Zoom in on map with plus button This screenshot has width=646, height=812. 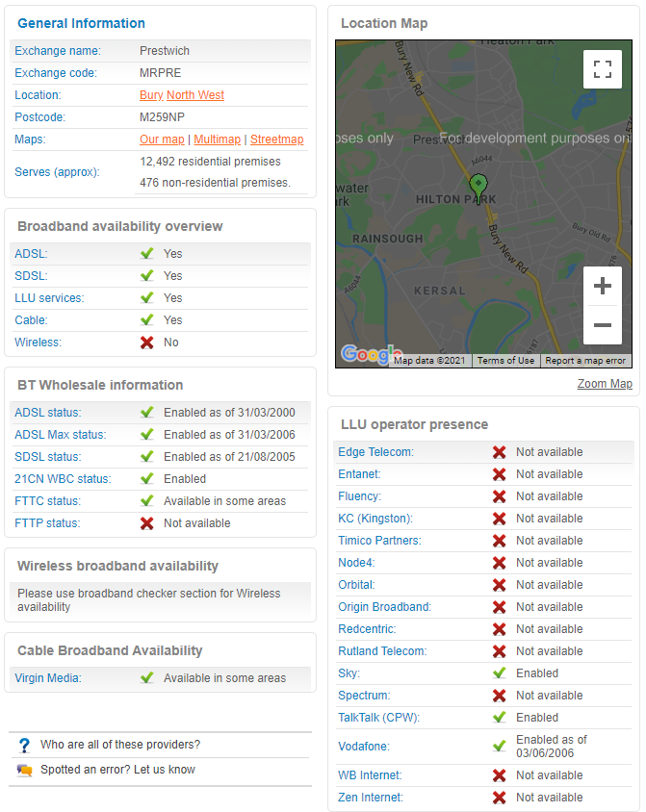tap(602, 286)
